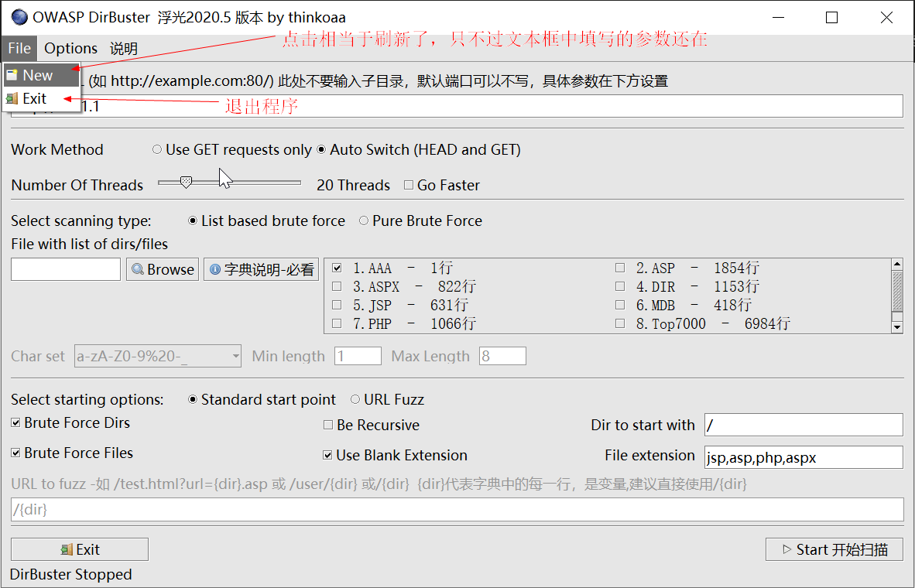The width and height of the screenshot is (915, 588).
Task: Click the Browse button
Action: click(163, 269)
